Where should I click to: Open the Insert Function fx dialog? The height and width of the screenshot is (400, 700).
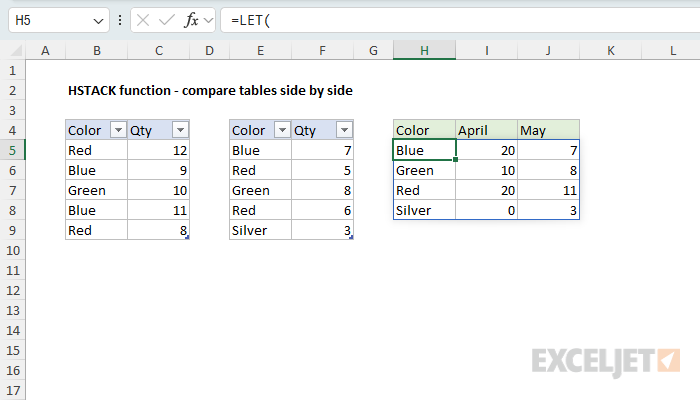191,20
